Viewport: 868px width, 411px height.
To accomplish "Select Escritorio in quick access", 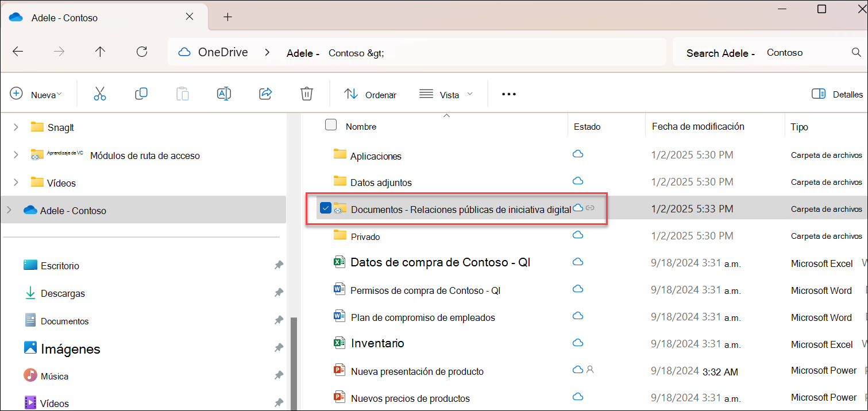I will tap(60, 266).
